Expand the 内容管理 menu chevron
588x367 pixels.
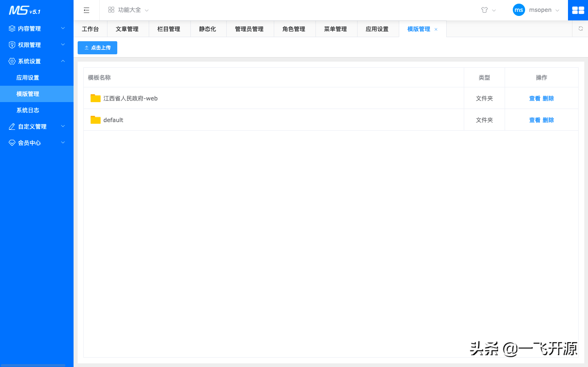(x=63, y=29)
